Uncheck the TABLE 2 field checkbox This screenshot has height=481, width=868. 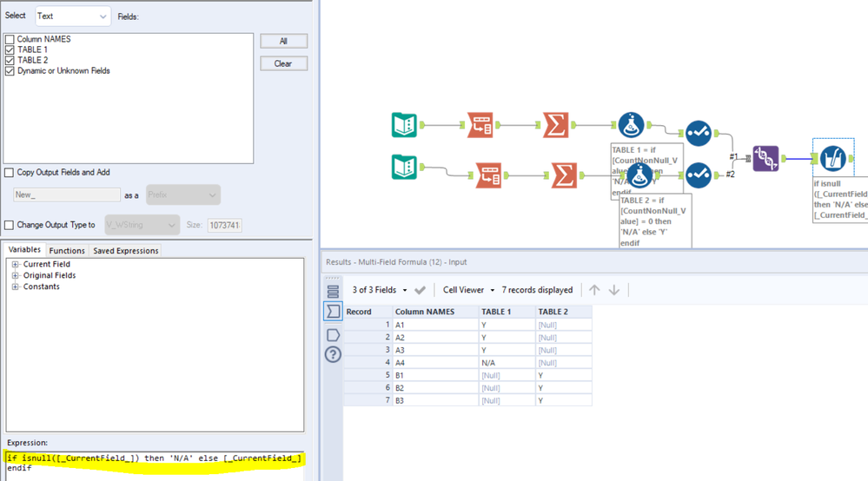pos(10,60)
